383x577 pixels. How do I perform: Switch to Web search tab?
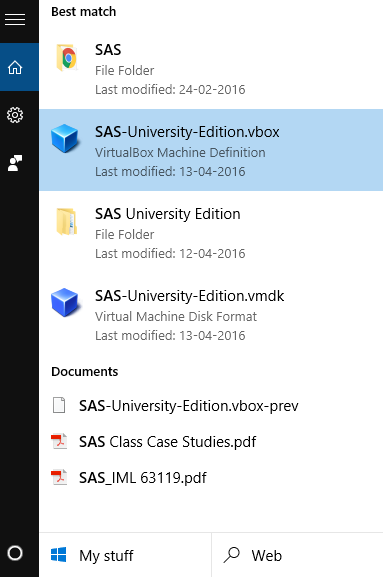tap(297, 555)
